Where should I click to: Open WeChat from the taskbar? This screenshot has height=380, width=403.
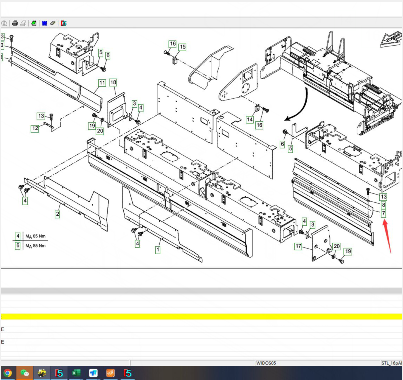pos(25,373)
